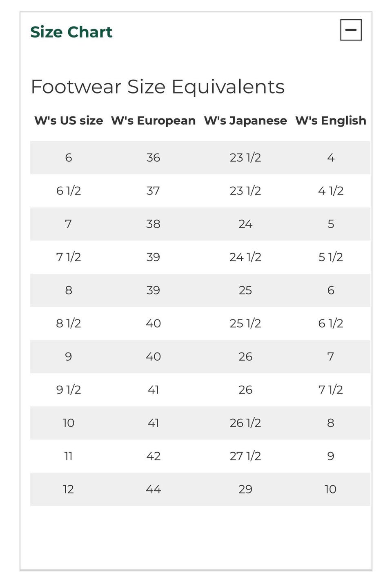Click English size 7 cell
392x583 pixels.
click(331, 357)
